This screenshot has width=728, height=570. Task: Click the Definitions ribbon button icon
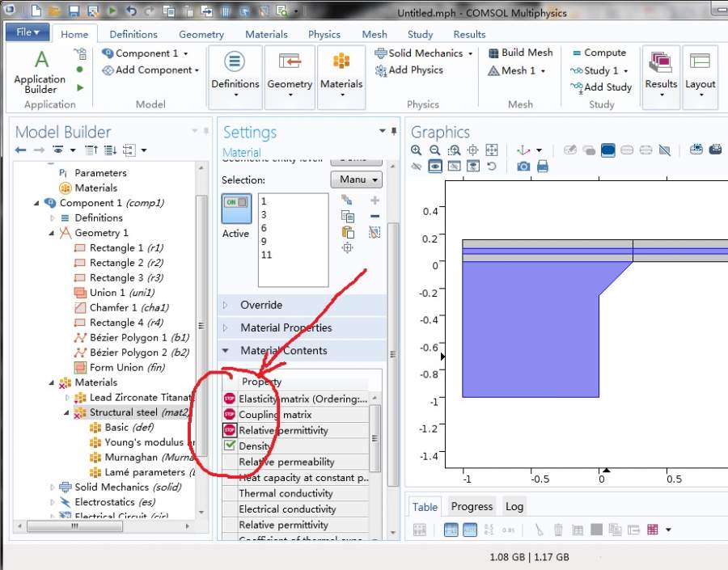pos(235,61)
